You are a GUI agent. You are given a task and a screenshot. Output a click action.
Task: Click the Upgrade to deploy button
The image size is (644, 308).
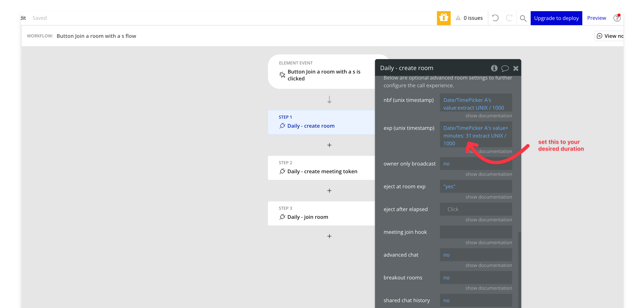tap(556, 18)
